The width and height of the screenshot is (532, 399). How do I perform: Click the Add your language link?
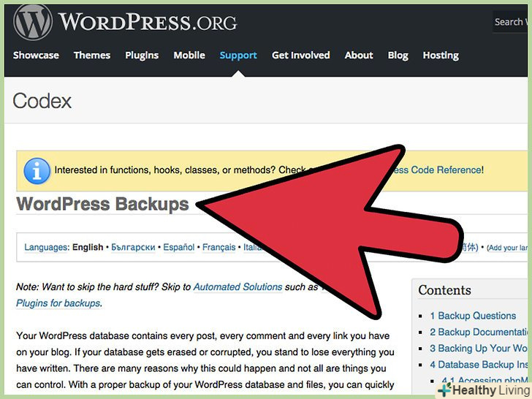(507, 248)
